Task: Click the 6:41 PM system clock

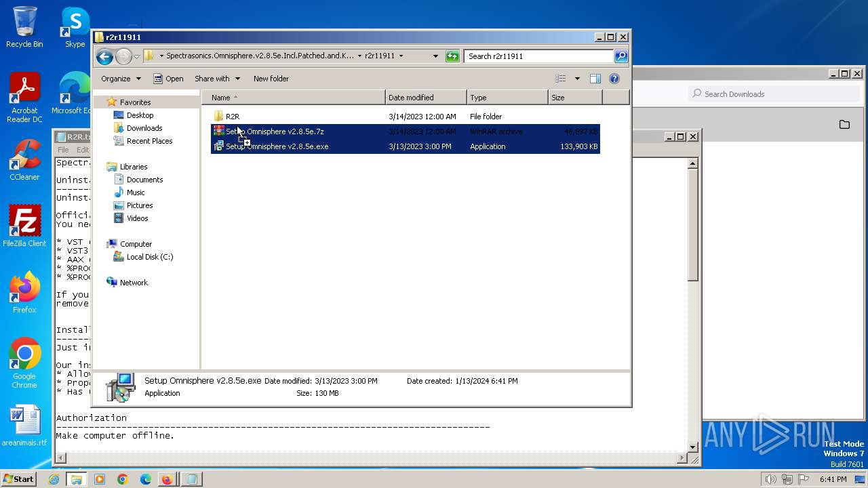Action: pyautogui.click(x=833, y=479)
